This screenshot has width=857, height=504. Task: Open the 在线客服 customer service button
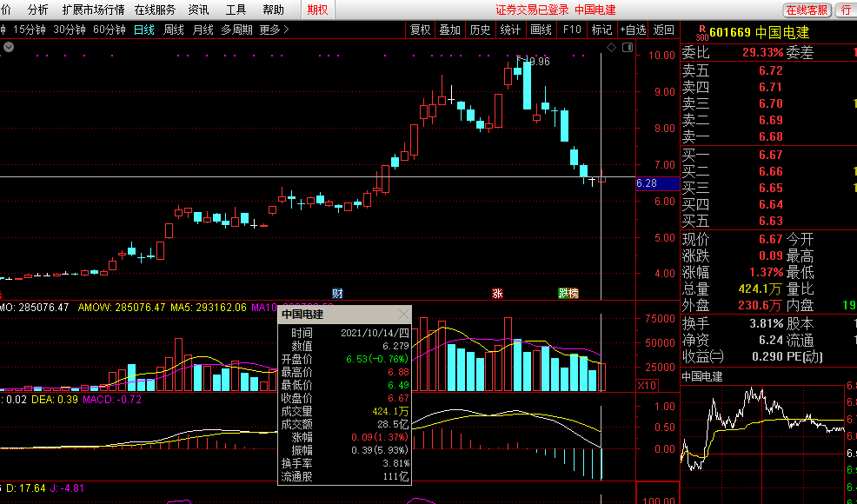click(807, 10)
